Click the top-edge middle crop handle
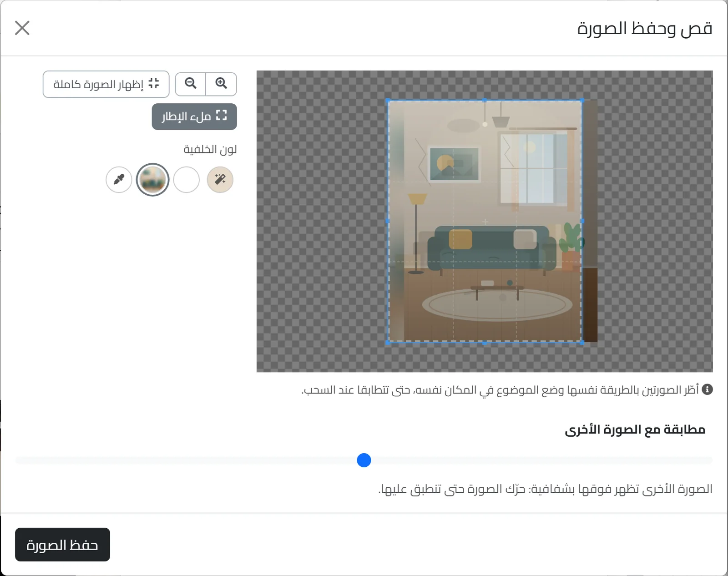The image size is (728, 576). pos(485,100)
